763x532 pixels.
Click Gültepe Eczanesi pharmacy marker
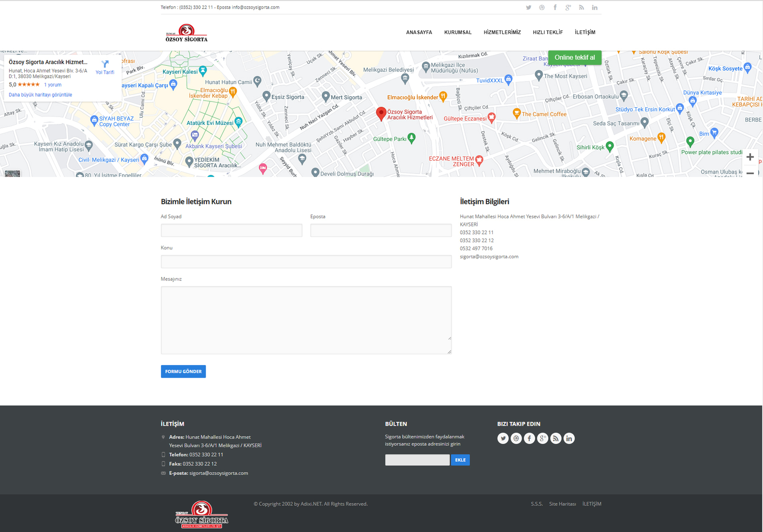pyautogui.click(x=492, y=117)
